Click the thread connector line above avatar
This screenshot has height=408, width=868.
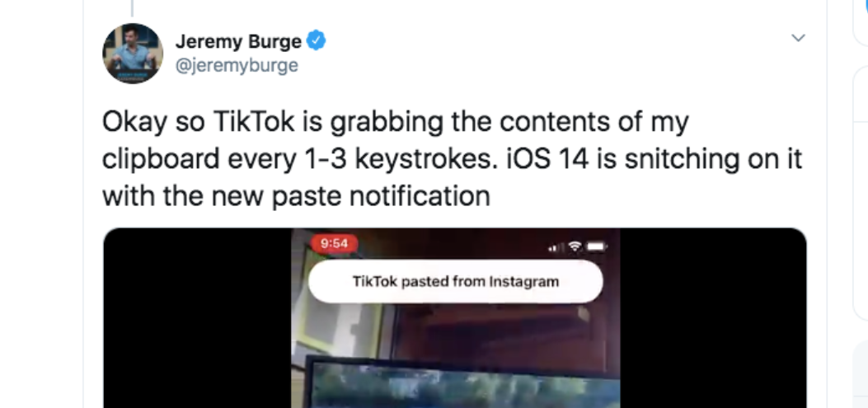[x=133, y=7]
